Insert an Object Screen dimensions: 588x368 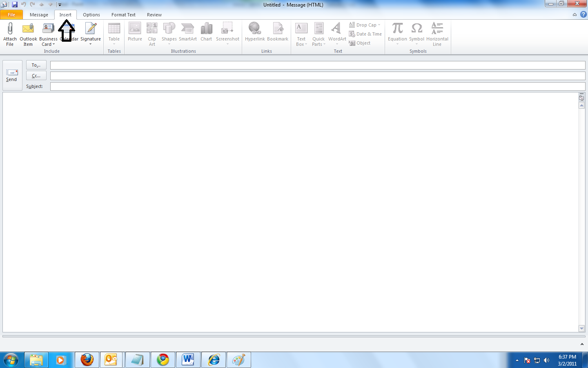pyautogui.click(x=360, y=43)
